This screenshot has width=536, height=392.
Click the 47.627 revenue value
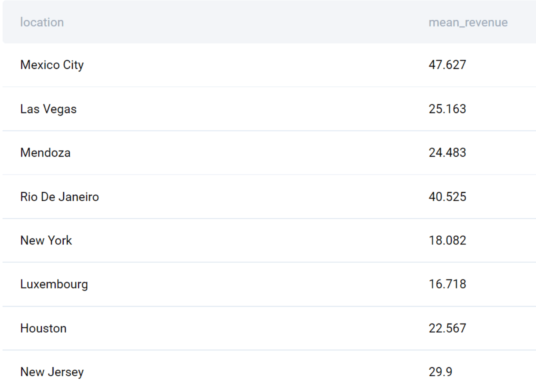pyautogui.click(x=447, y=65)
